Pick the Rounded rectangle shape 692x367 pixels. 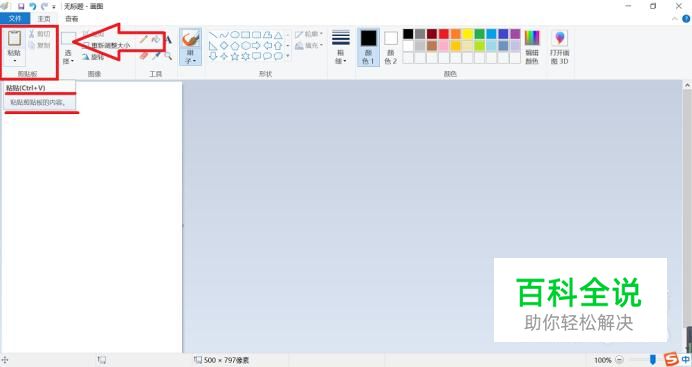(x=256, y=35)
